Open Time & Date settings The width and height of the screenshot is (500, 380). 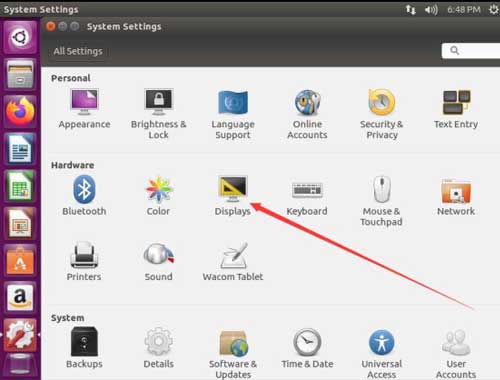(x=307, y=348)
